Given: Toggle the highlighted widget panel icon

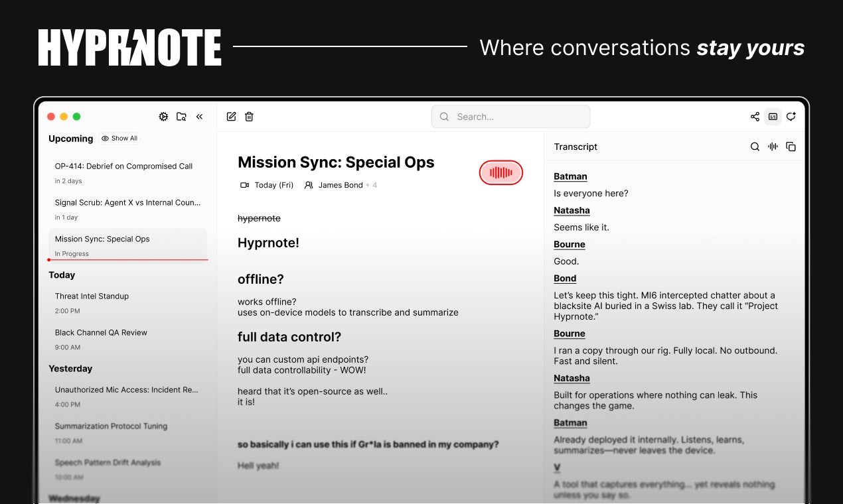Looking at the screenshot, I should 773,116.
